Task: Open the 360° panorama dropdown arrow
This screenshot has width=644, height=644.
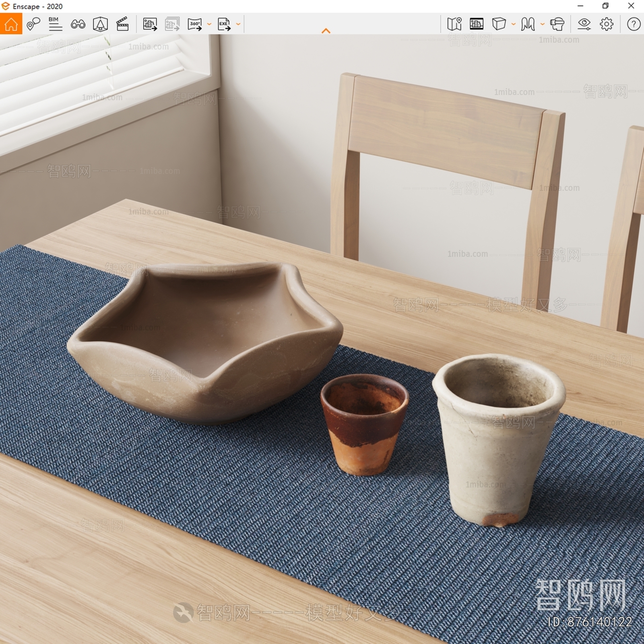Action: pyautogui.click(x=209, y=24)
